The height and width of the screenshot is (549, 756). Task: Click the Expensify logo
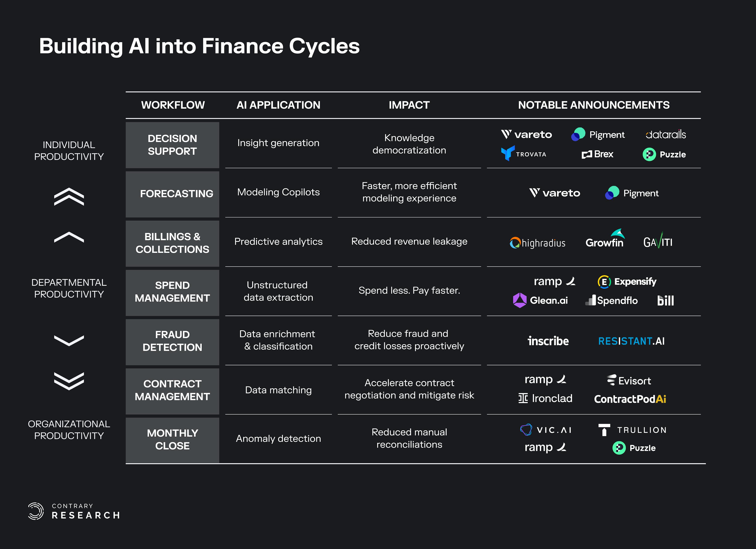627,281
